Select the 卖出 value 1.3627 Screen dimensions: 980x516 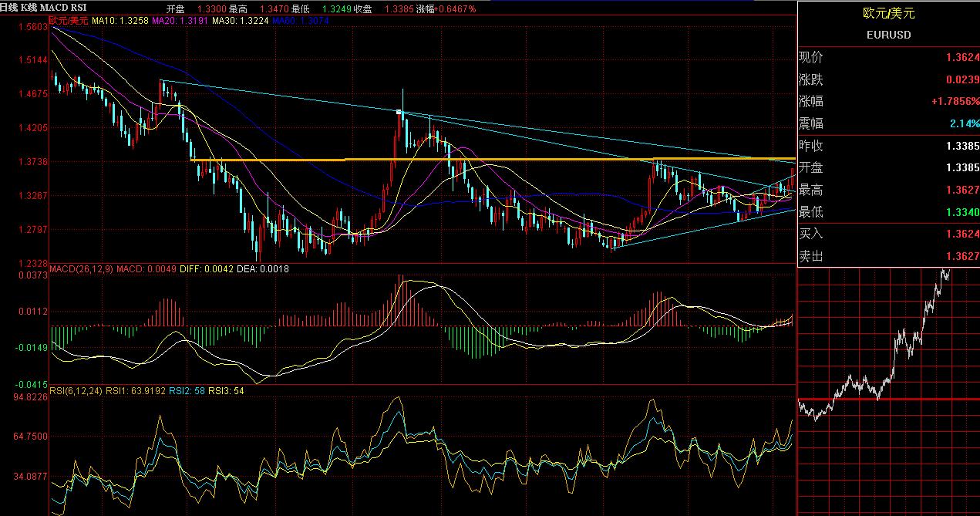coord(962,256)
